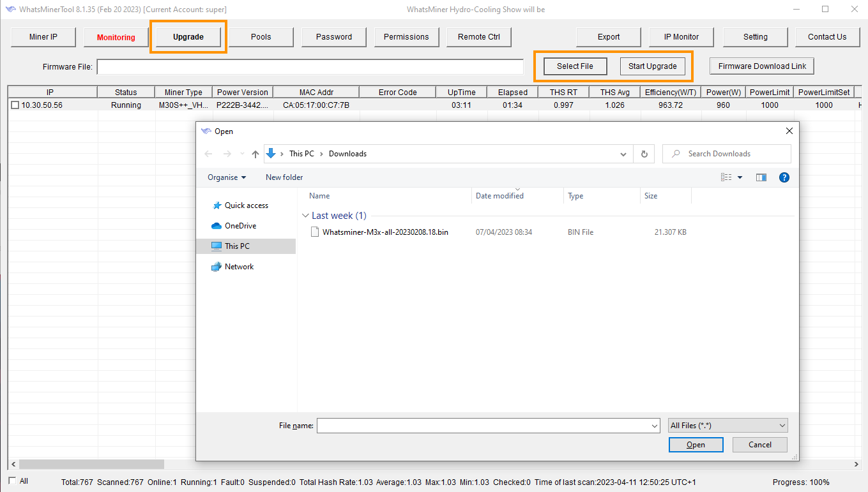Image resolution: width=868 pixels, height=492 pixels.
Task: Open the search Downloads magnifier box
Action: pyautogui.click(x=726, y=153)
